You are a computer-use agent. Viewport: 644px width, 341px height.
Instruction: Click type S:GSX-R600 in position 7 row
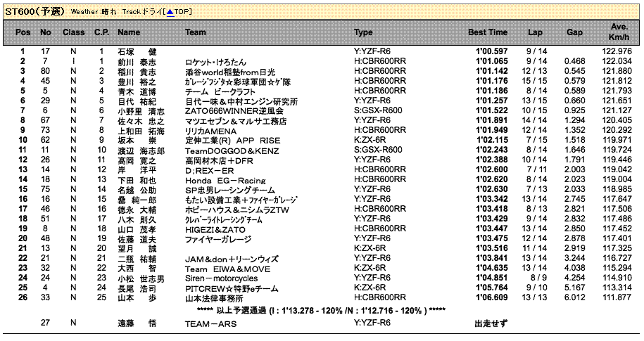[378, 110]
